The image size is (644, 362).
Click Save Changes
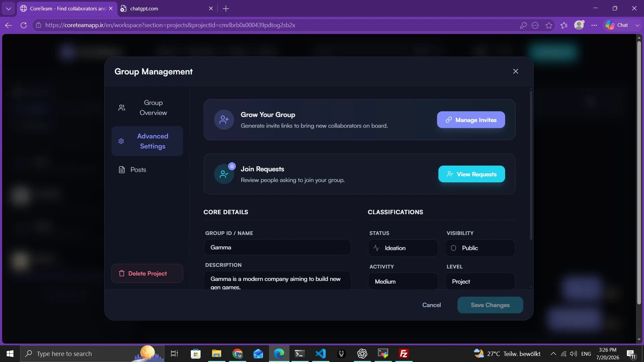[490, 305]
